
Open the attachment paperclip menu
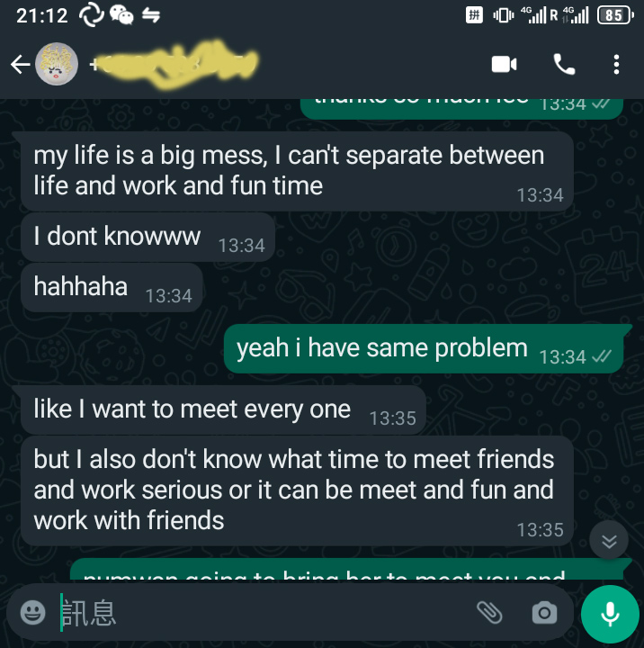pos(489,613)
